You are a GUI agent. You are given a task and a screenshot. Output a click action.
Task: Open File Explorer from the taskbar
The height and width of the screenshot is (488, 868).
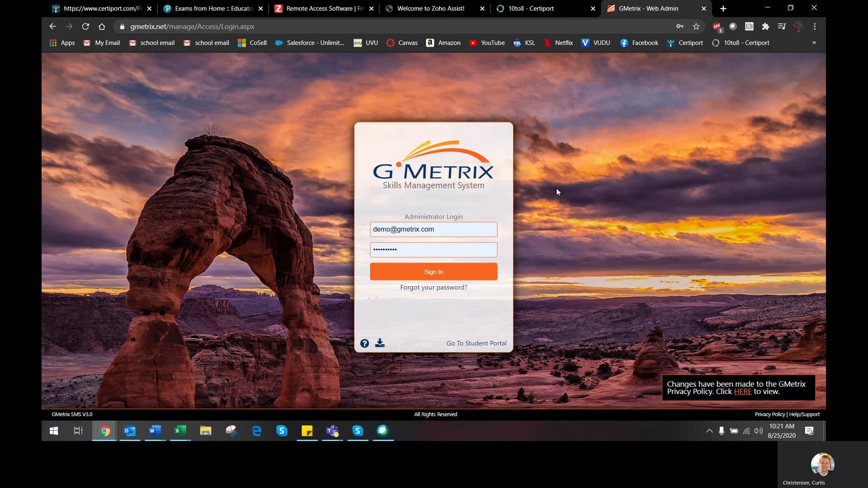coord(206,431)
